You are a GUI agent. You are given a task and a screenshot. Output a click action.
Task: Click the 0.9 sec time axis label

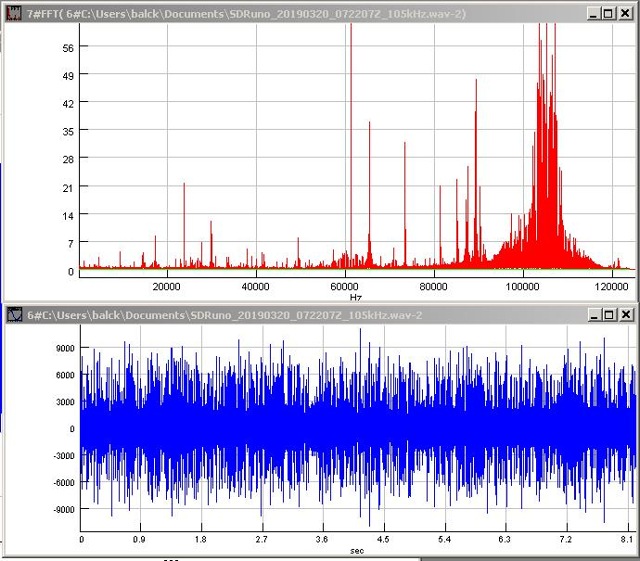tap(139, 539)
